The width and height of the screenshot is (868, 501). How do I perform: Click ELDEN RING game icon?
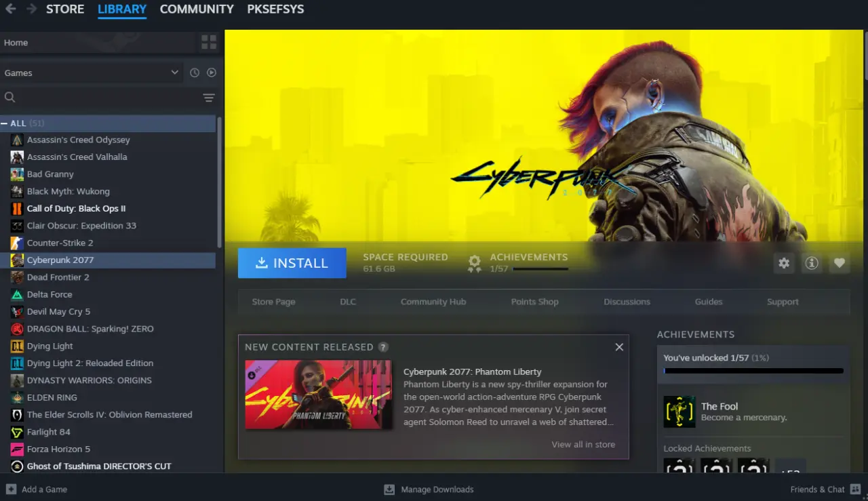17,398
